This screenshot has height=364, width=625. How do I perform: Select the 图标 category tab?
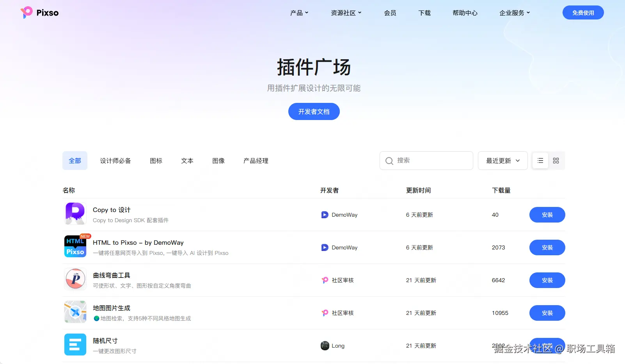pyautogui.click(x=156, y=161)
